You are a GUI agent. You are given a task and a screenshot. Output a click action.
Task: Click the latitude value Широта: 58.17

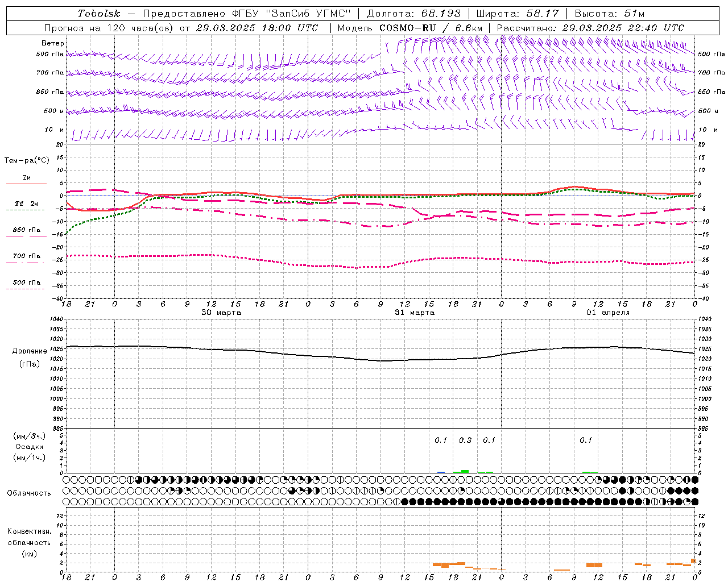(x=518, y=14)
